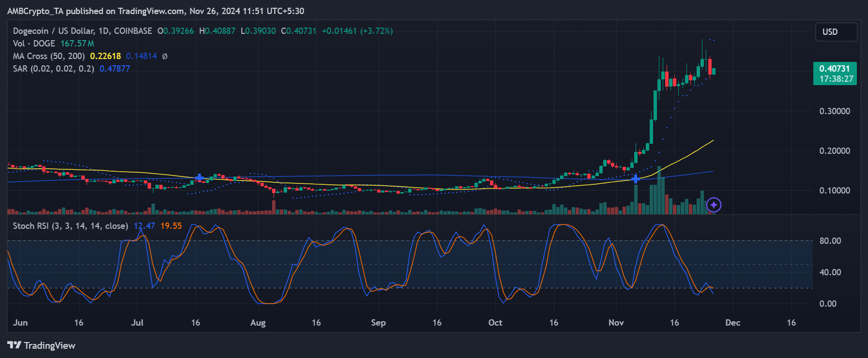The height and width of the screenshot is (358, 868).
Task: Click the purple sparkle event icon
Action: pos(714,205)
